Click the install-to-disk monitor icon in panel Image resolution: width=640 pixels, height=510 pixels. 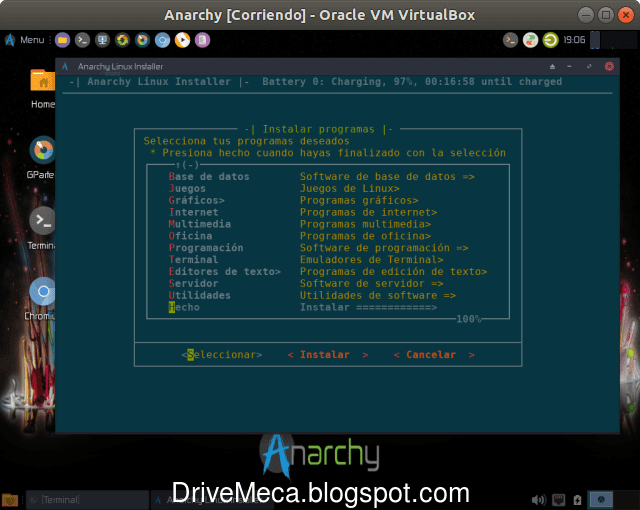[x=102, y=40]
